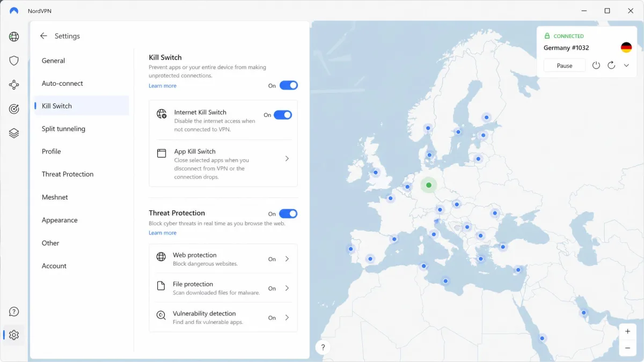Go back with the Settings arrow
Image resolution: width=644 pixels, height=362 pixels.
(x=44, y=36)
